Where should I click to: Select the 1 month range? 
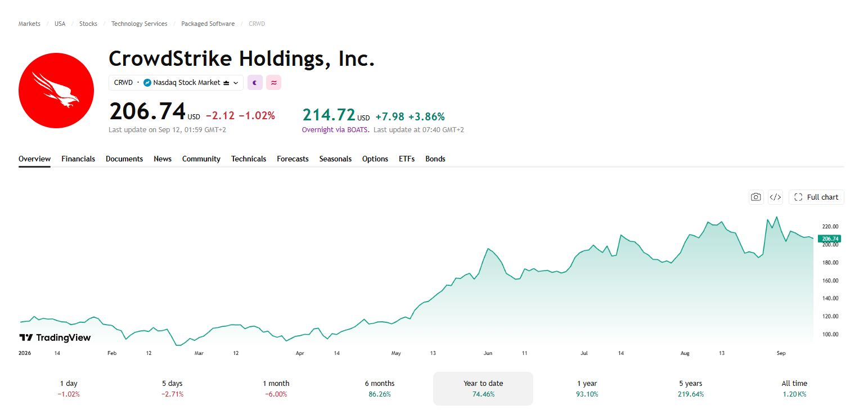(276, 388)
